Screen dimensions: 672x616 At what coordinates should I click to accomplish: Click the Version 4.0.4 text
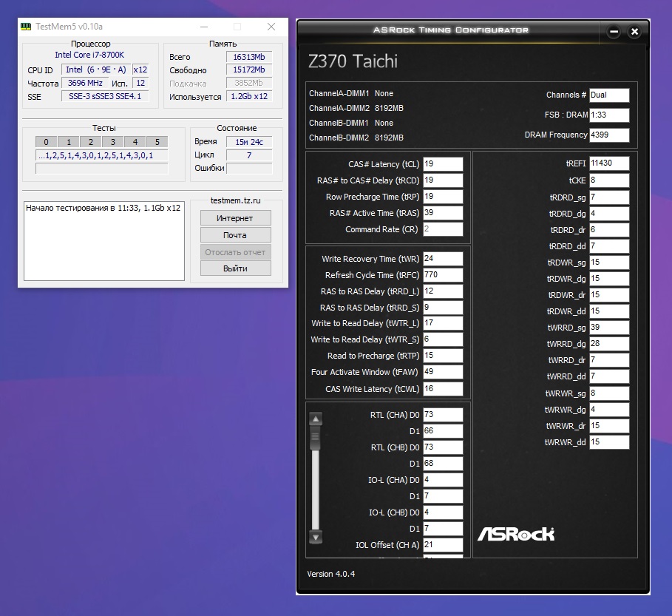pyautogui.click(x=331, y=574)
